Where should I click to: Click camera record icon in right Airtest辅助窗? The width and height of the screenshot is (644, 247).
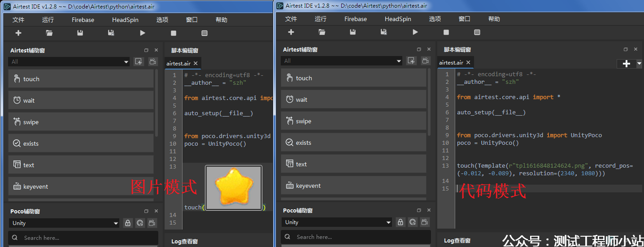[426, 61]
